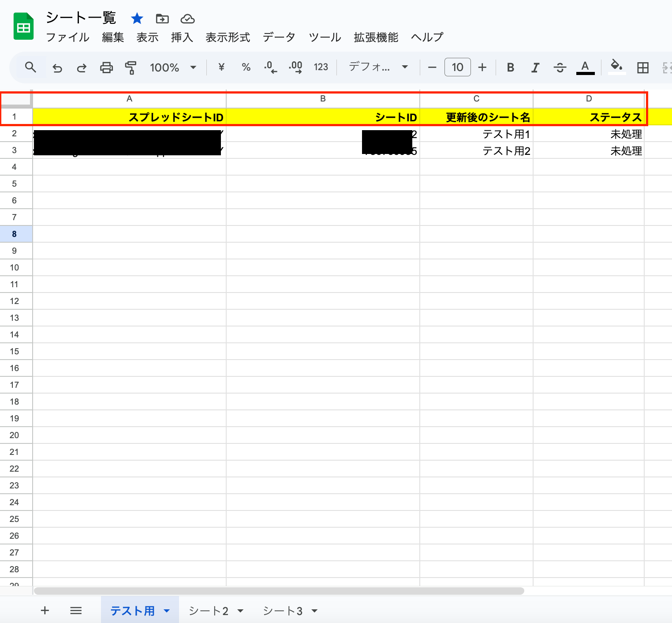
Task: Select row 1 header
Action: 15,117
